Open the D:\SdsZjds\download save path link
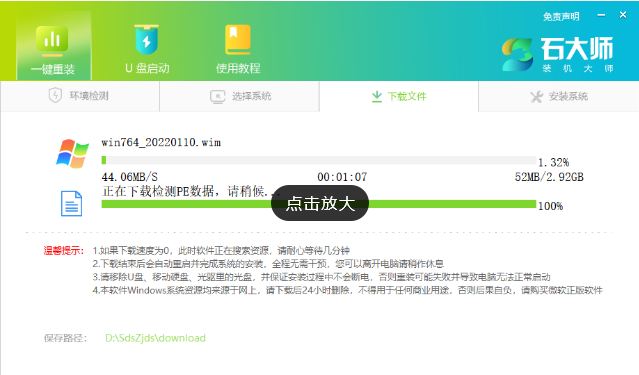This screenshot has height=375, width=639. click(x=155, y=338)
